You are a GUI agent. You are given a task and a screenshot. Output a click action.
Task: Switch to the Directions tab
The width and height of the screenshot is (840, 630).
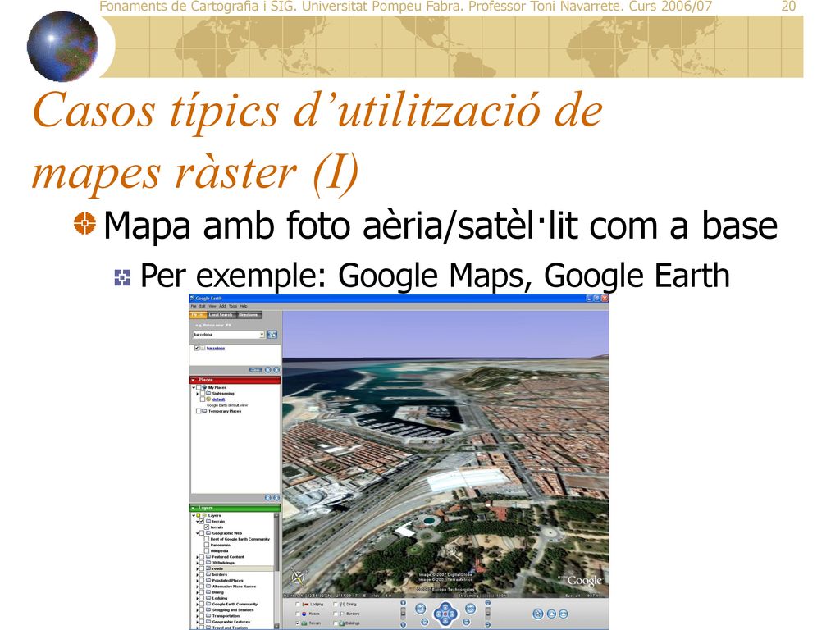click(248, 315)
